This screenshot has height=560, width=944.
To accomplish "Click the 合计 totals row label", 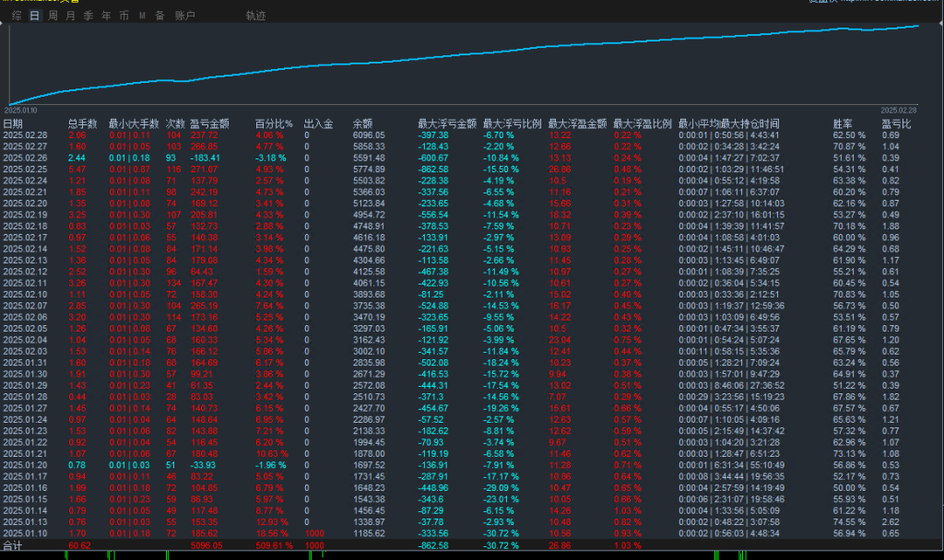I will coord(13,545).
